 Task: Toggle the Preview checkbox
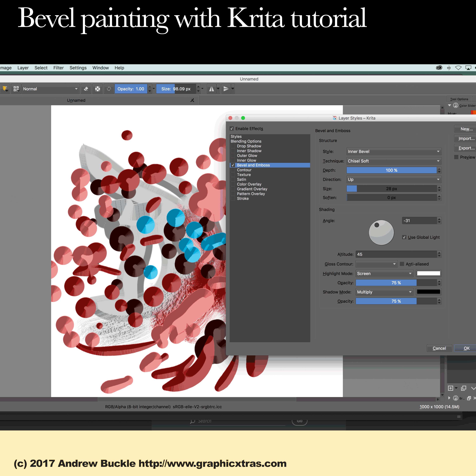coord(456,157)
